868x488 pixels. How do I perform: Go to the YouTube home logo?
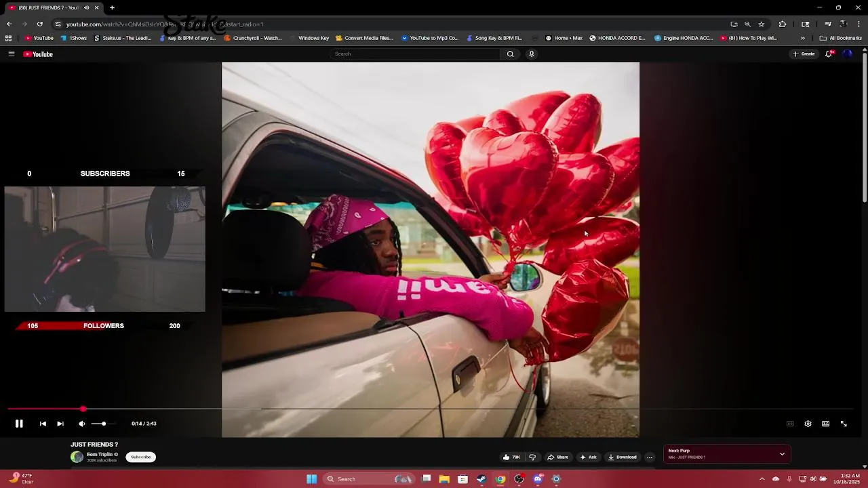pos(38,54)
